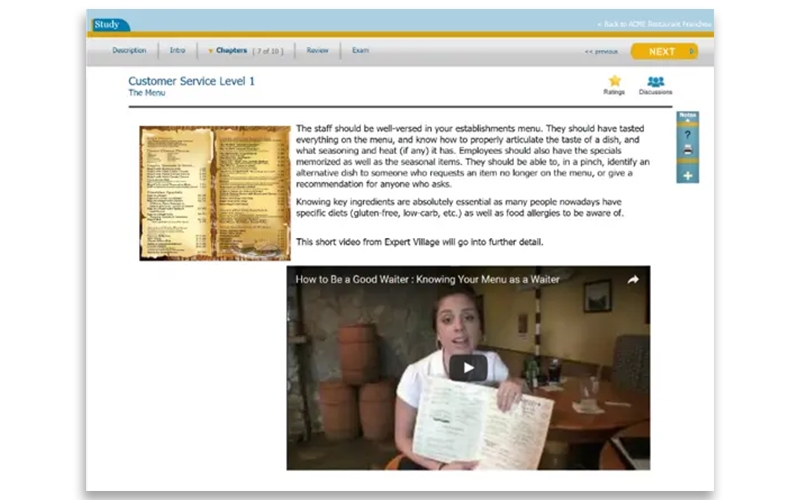
Task: Switch to the Description tab
Action: coord(129,50)
